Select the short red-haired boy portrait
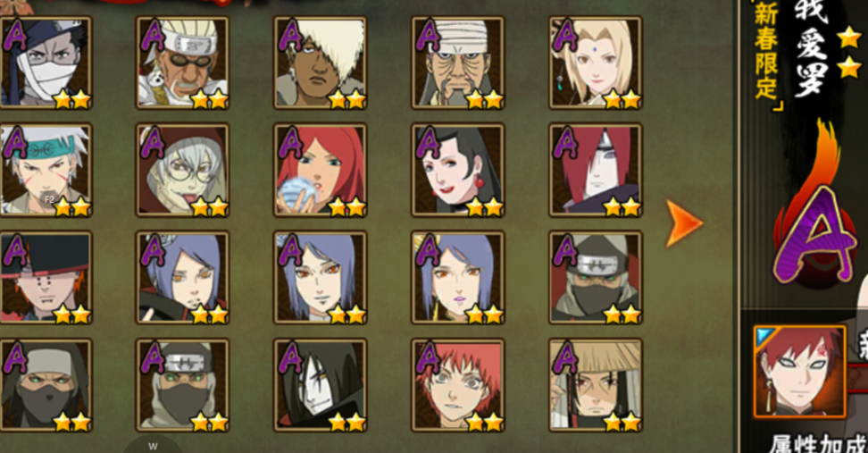This screenshot has width=868, height=453. pos(458,385)
